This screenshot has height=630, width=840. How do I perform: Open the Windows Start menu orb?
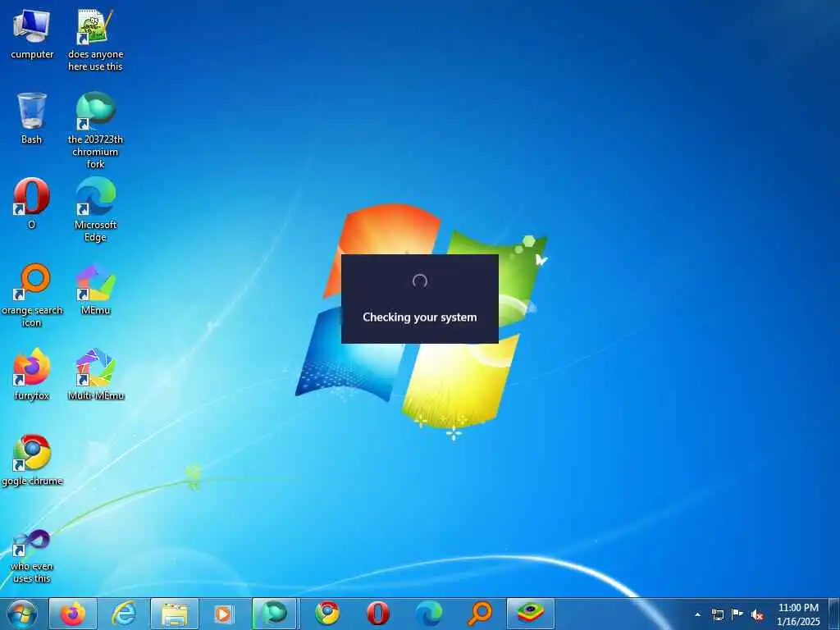click(x=22, y=614)
